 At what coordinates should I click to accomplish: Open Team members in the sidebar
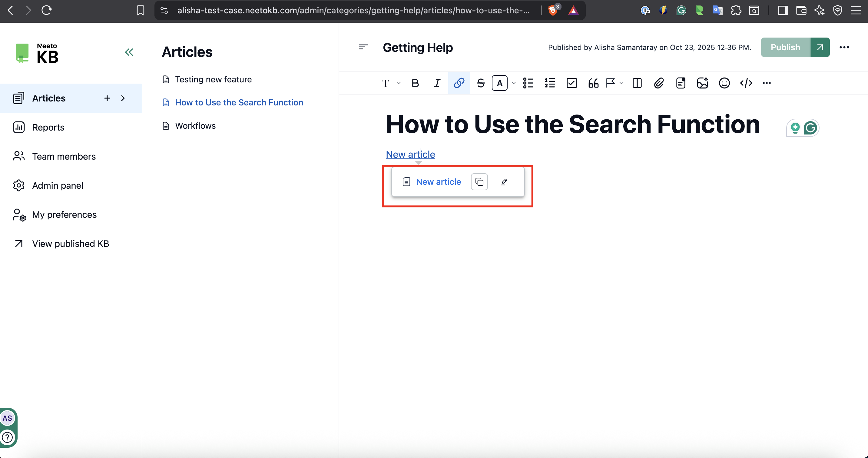[x=64, y=156]
